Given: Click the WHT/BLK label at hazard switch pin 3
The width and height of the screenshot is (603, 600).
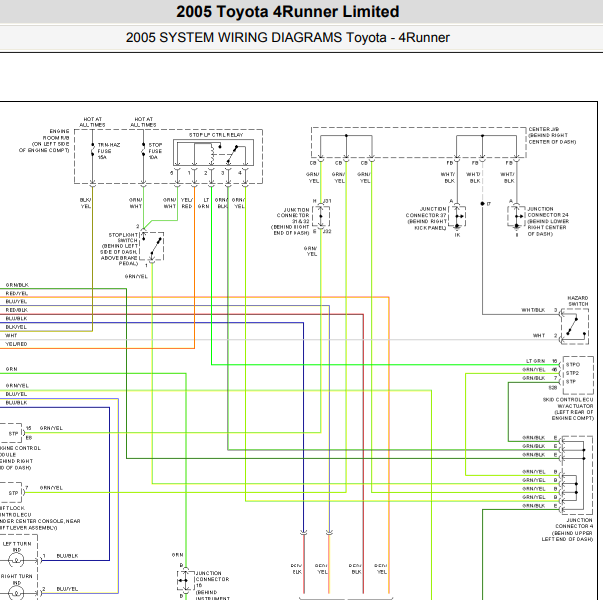Looking at the screenshot, I should click(533, 310).
